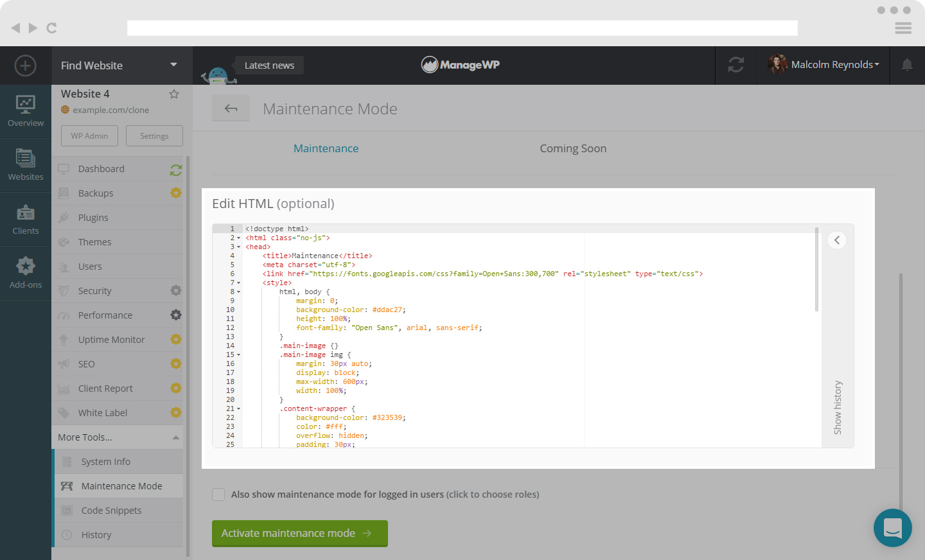This screenshot has height=560, width=925.
Task: Fold the html tag on line 2
Action: pos(239,238)
